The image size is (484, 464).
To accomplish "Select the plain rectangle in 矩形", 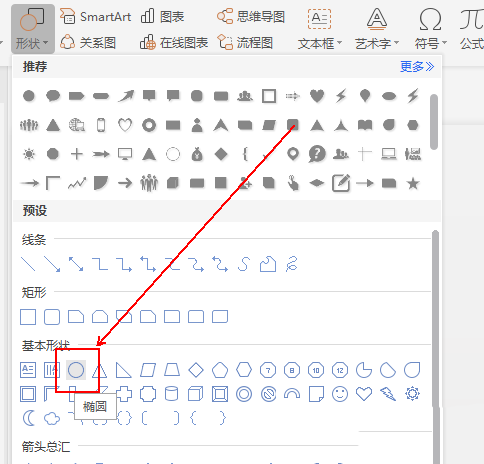I will pos(28,317).
